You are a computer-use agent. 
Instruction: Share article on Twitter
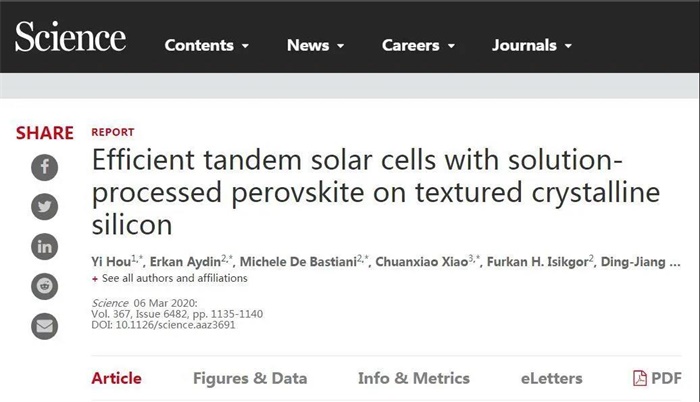click(44, 207)
